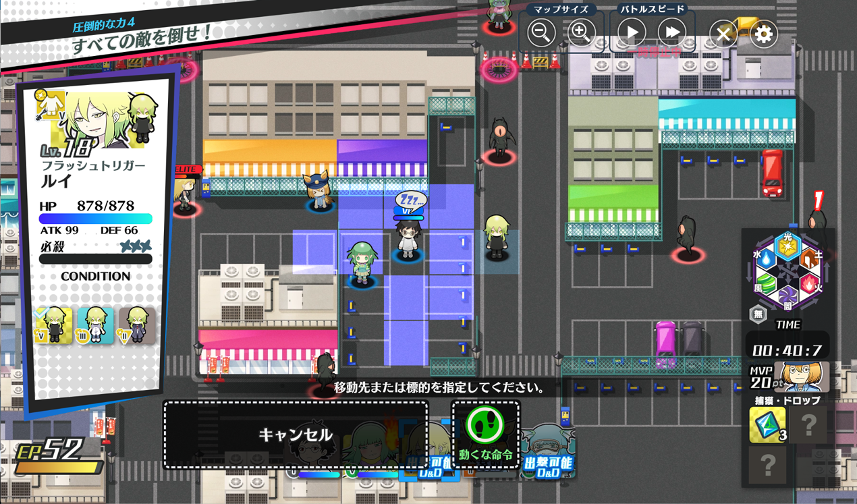Target the hooded enemy in parking lot
This screenshot has width=857, height=504.
tap(687, 237)
